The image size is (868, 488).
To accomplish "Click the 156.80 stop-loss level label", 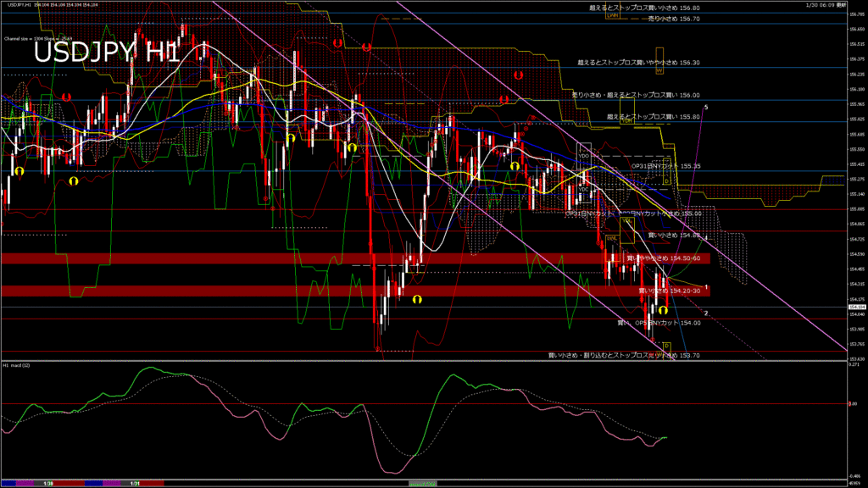I will [x=644, y=7].
